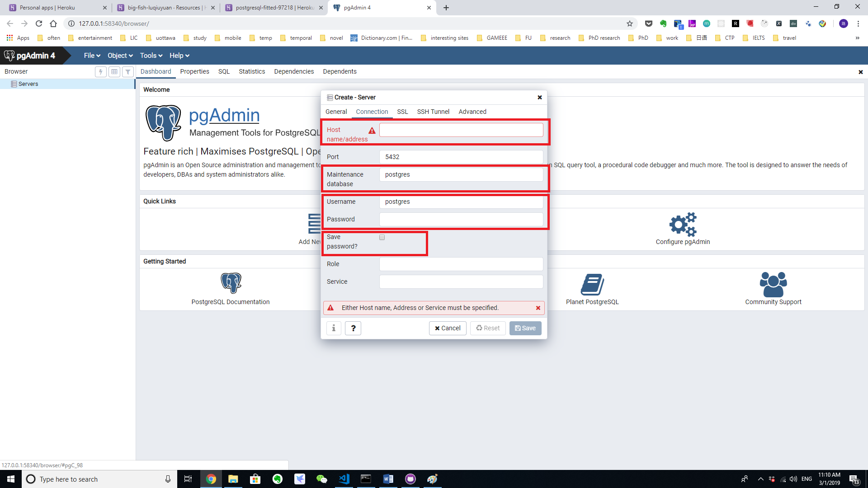Click the Role input field
Screen dimensions: 868x488
point(461,264)
